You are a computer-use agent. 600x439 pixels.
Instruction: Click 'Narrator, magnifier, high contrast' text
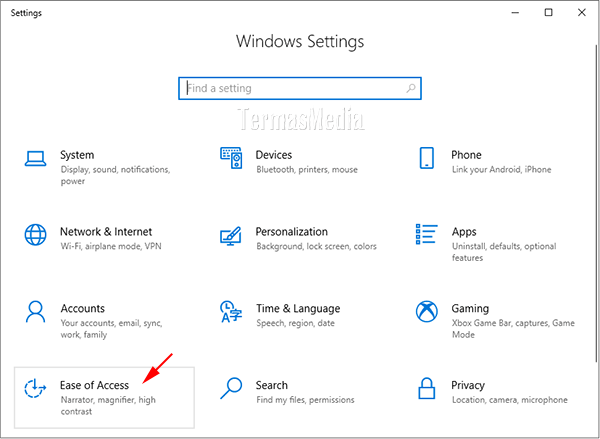[x=108, y=406]
